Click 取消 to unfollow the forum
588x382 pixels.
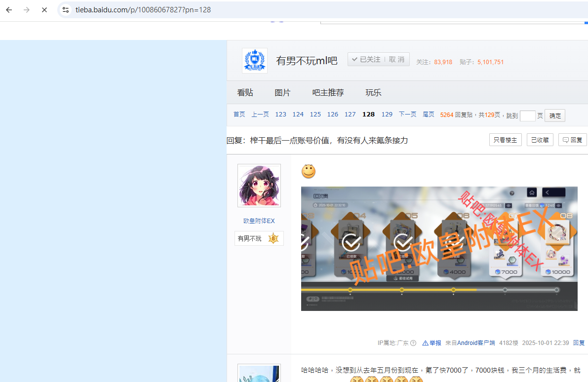396,59
